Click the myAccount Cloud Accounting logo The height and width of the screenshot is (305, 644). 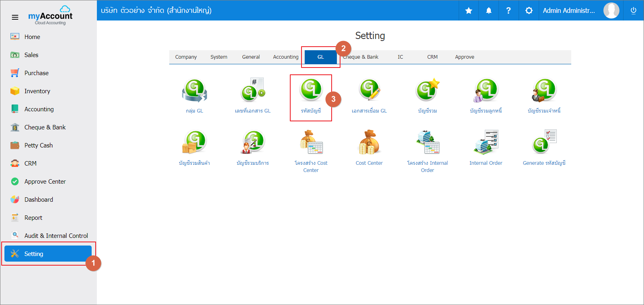point(50,15)
